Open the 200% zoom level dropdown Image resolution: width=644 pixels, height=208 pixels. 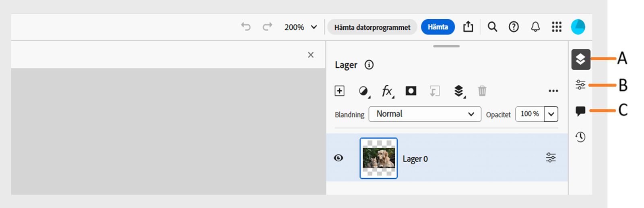301,27
